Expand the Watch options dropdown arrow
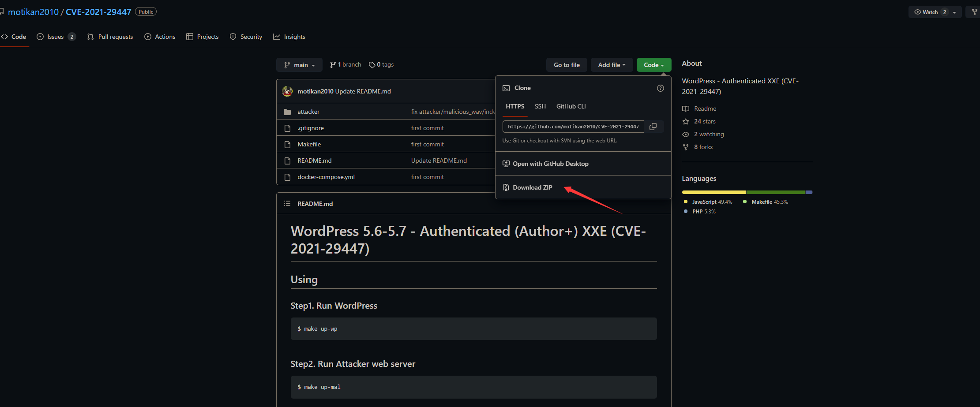The height and width of the screenshot is (407, 980). (954, 12)
